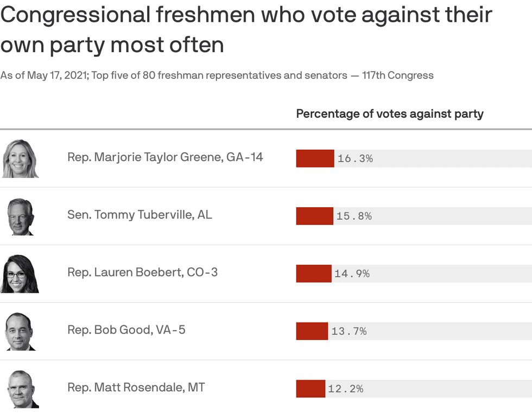Select the name Sen. Tommy Tuberville, AL
The image size is (532, 417).
tap(140, 215)
